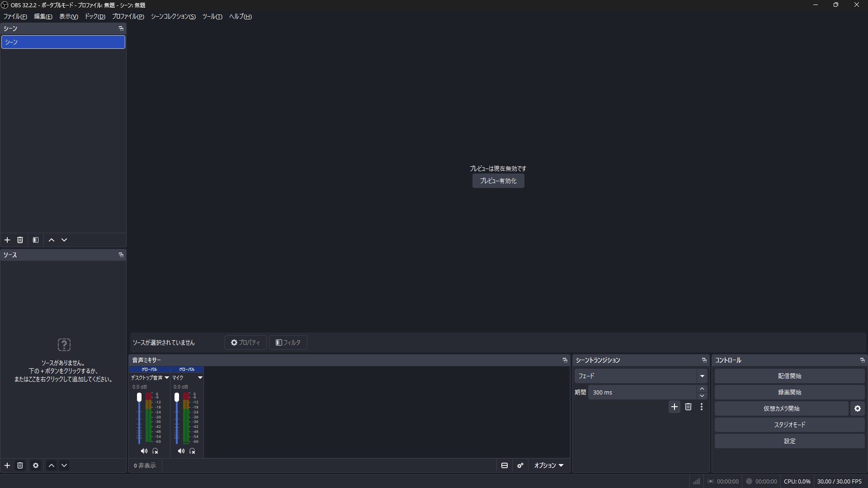868x488 pixels.
Task: Increase the 期間 duration with the up arrow
Action: coord(702,389)
